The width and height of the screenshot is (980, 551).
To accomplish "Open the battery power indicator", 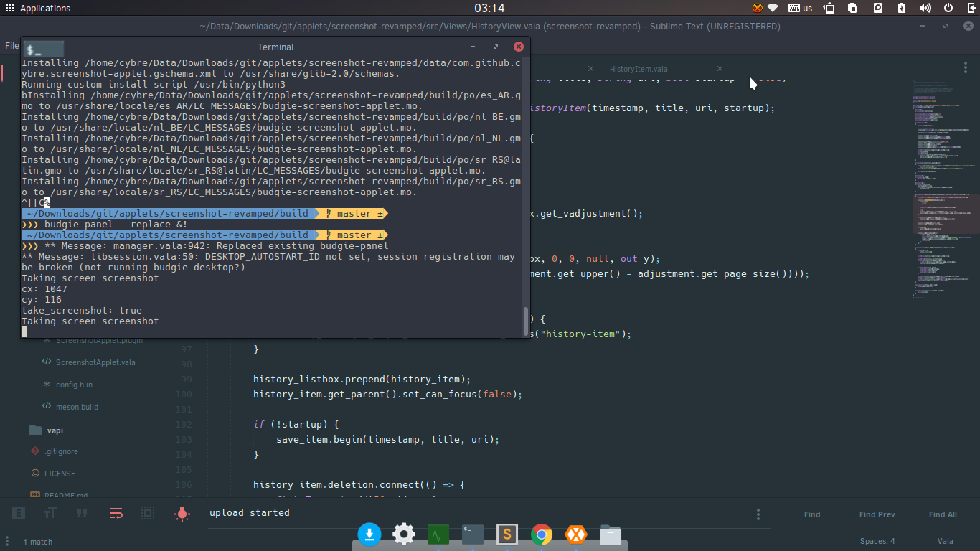I will tap(902, 9).
